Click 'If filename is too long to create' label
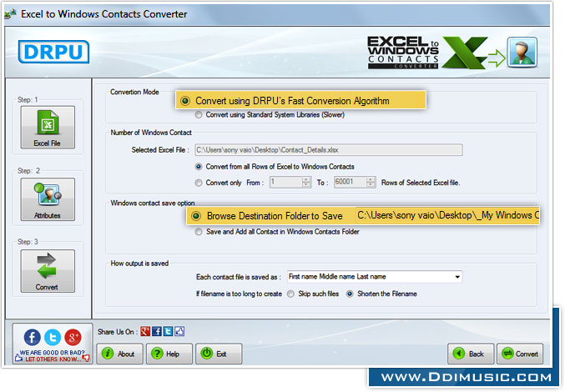This screenshot has height=392, width=565. 239,294
